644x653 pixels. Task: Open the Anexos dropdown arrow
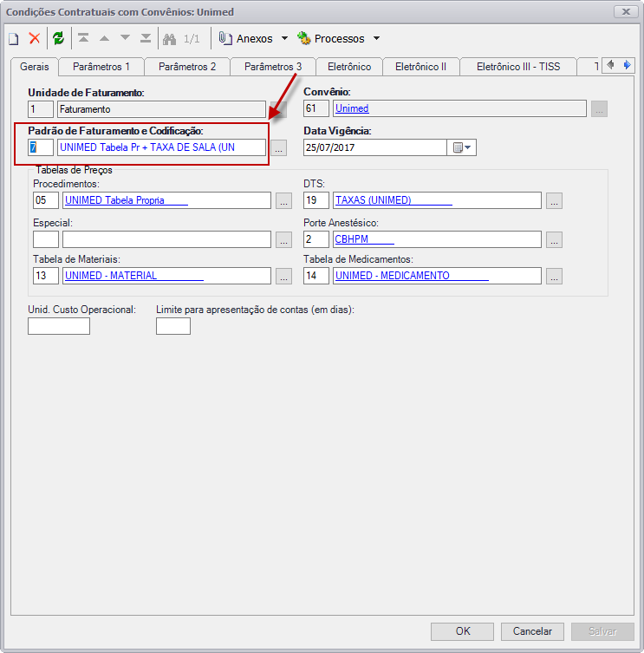pos(285,38)
